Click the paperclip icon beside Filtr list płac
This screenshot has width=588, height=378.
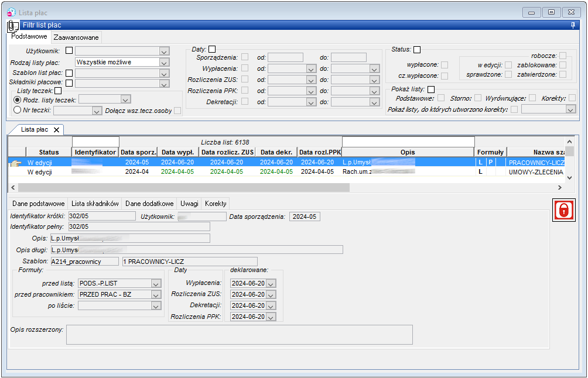pos(13,26)
